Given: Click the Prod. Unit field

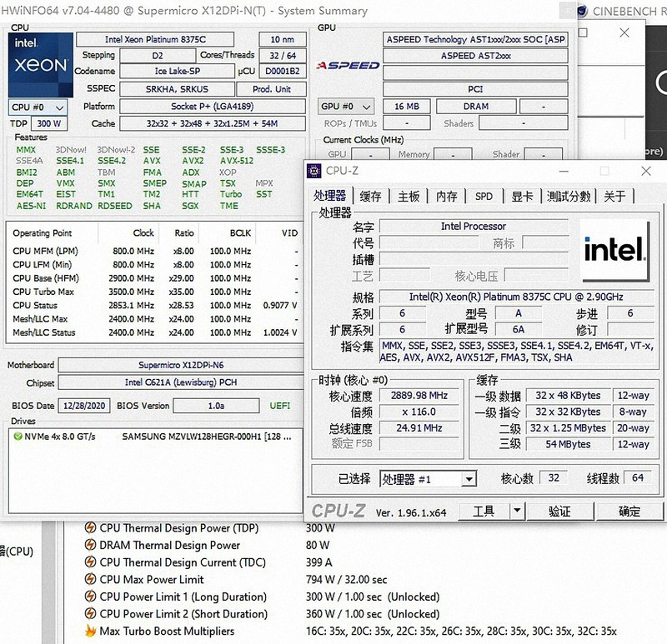Looking at the screenshot, I should point(272,89).
